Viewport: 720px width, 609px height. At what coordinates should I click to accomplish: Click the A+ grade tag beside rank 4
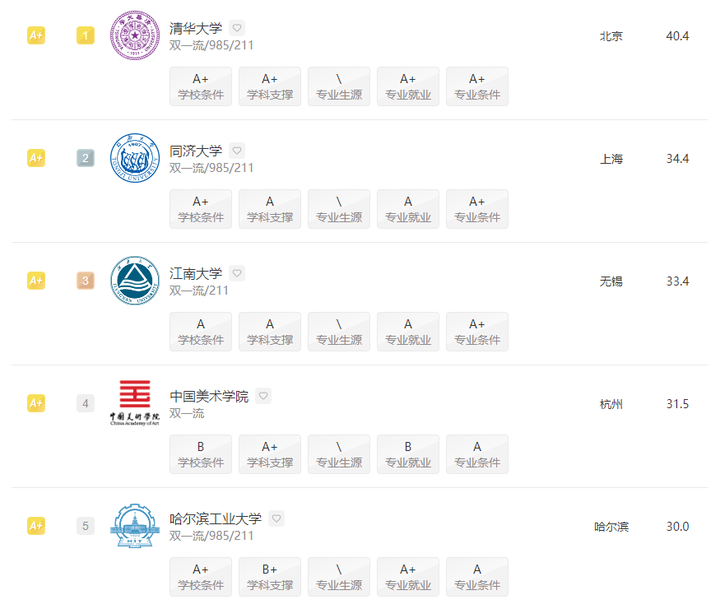(x=36, y=403)
